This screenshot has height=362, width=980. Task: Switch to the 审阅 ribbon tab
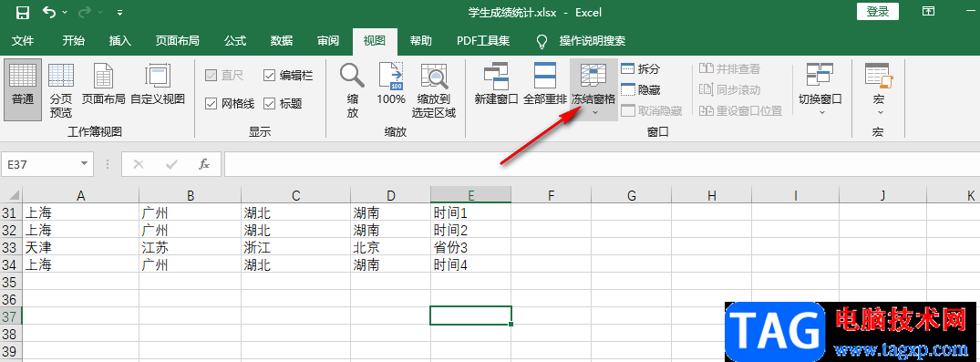point(328,41)
